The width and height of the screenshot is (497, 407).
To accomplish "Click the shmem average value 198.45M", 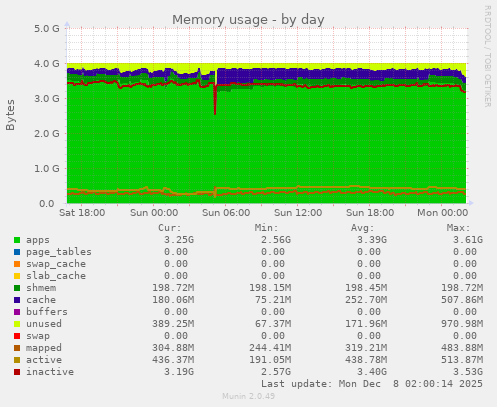I will tap(366, 288).
